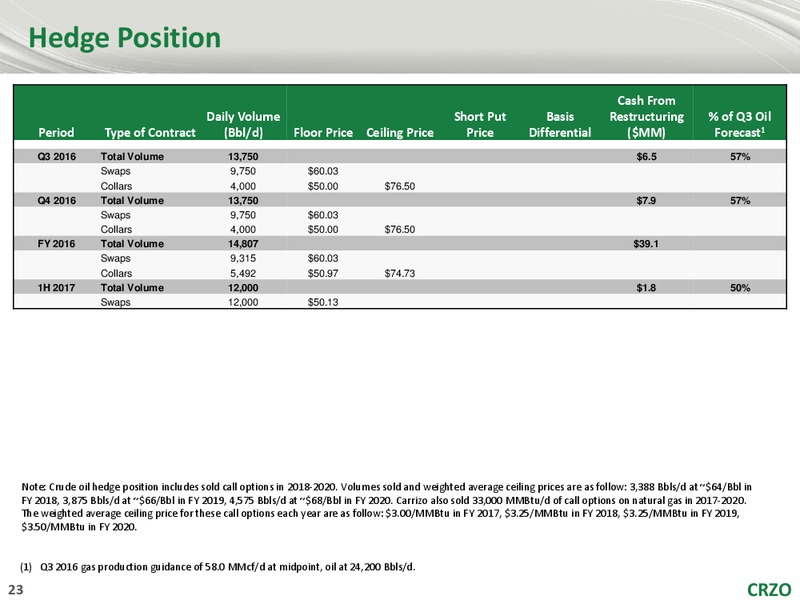Viewport: 800px width, 600px height.
Task: Click the "$6.5" restructuring cash value
Action: pos(646,157)
